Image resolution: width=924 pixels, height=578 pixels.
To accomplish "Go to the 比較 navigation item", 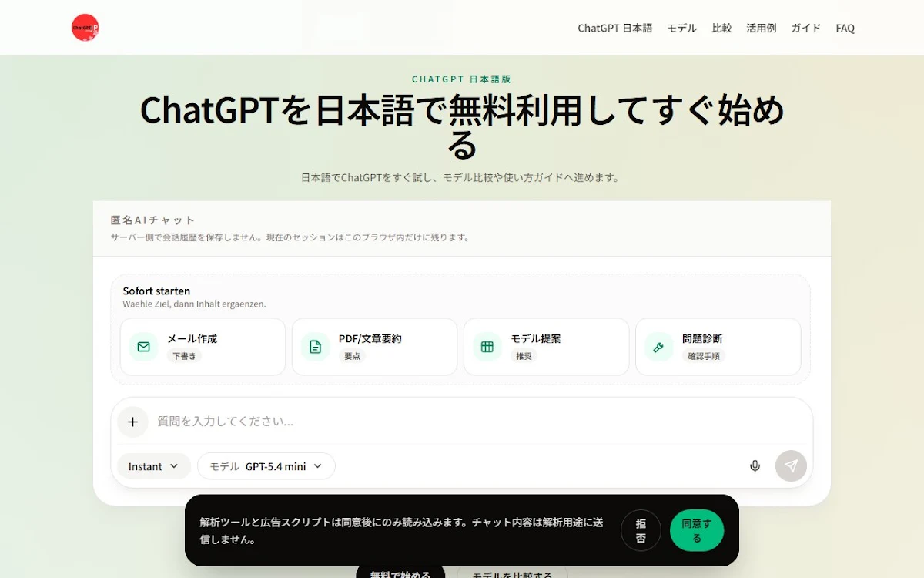I will click(721, 28).
